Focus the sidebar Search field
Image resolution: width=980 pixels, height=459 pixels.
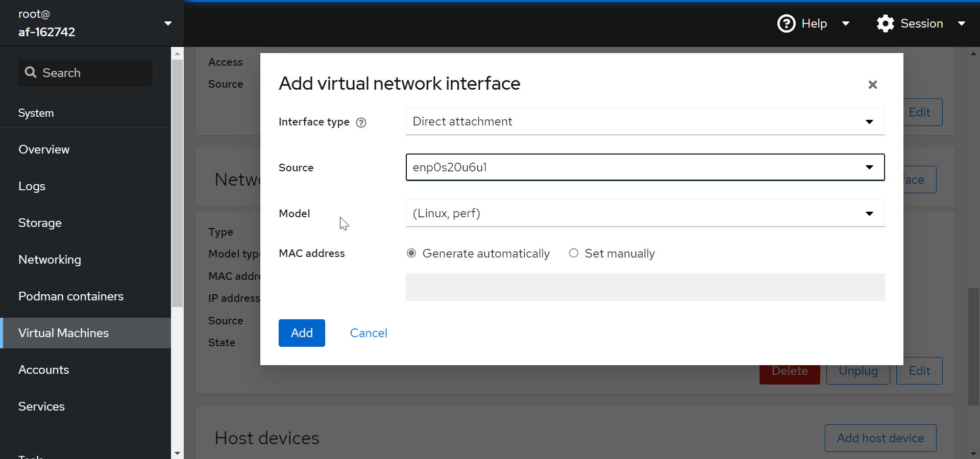[x=86, y=72]
